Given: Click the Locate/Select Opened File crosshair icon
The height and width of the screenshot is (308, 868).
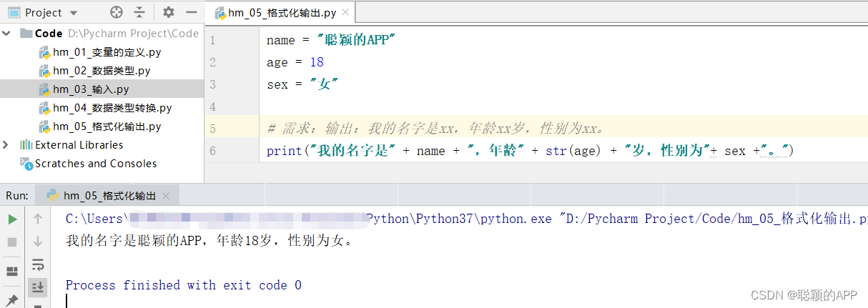Looking at the screenshot, I should tap(117, 12).
